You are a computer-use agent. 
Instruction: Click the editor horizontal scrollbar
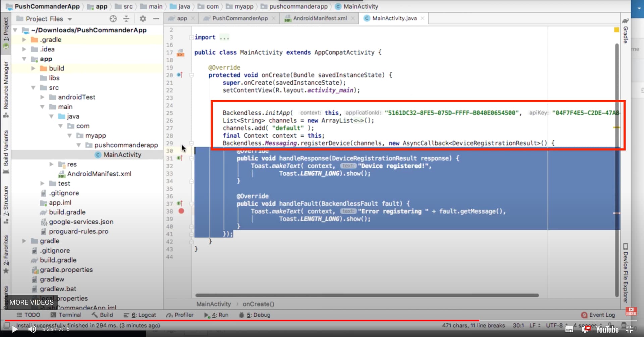tap(367, 295)
